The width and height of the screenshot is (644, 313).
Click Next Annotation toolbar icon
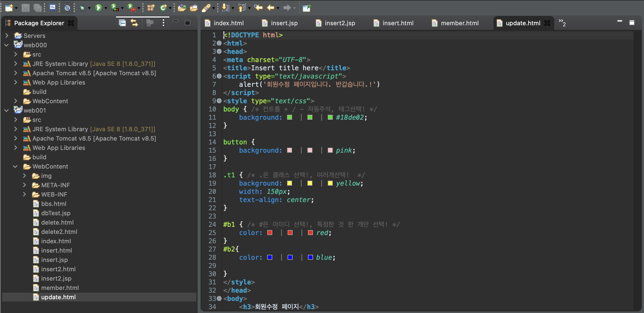(x=225, y=8)
